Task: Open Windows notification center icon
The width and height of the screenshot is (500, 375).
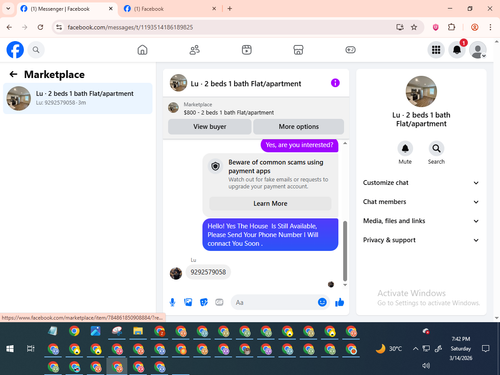Action: (486, 349)
